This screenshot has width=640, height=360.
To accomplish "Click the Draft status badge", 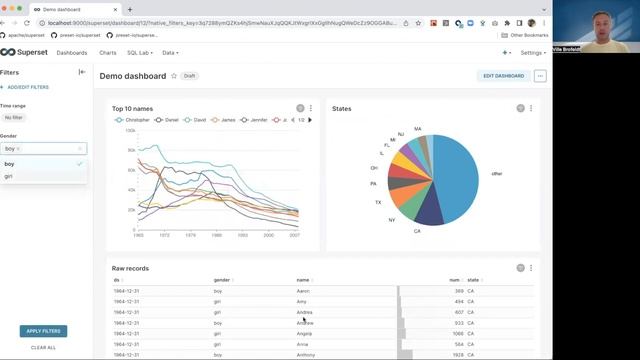I will click(x=189, y=76).
